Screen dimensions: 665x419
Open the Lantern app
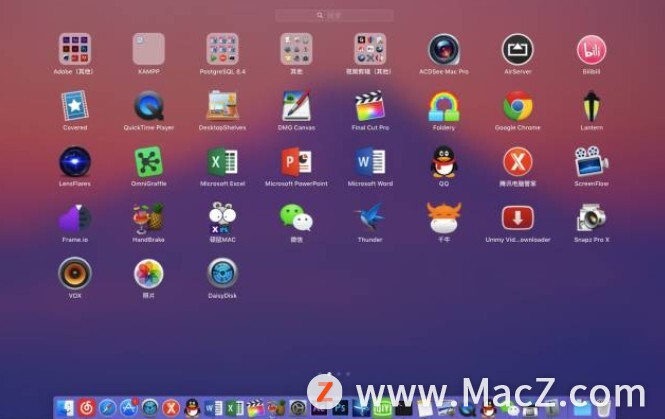pos(591,106)
